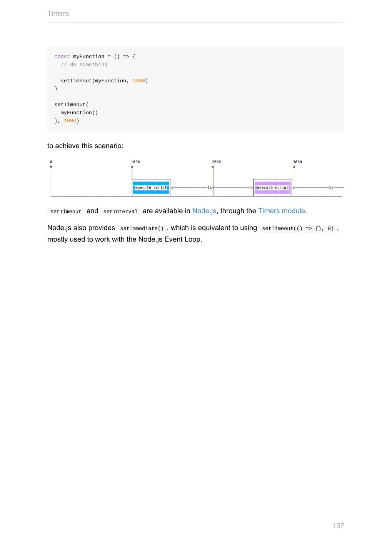
Task: Click page number 137 in footer
Action: click(338, 526)
